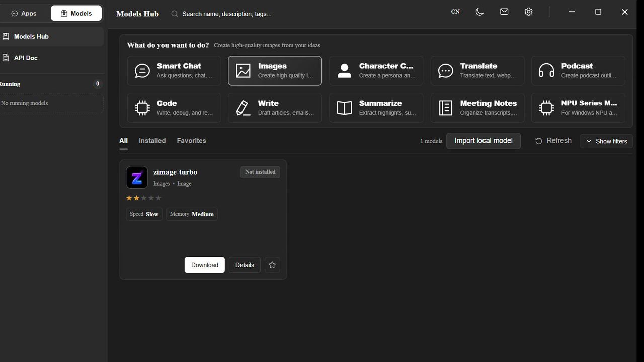Select the Character persona category

click(x=376, y=71)
